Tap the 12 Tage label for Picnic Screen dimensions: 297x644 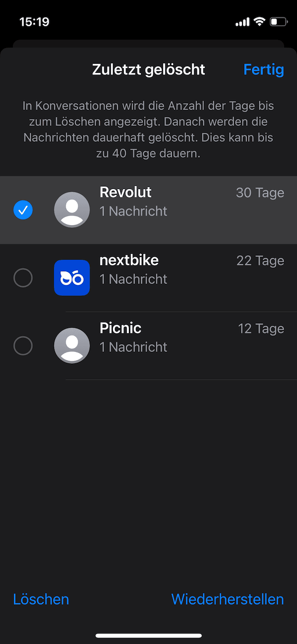tap(261, 329)
